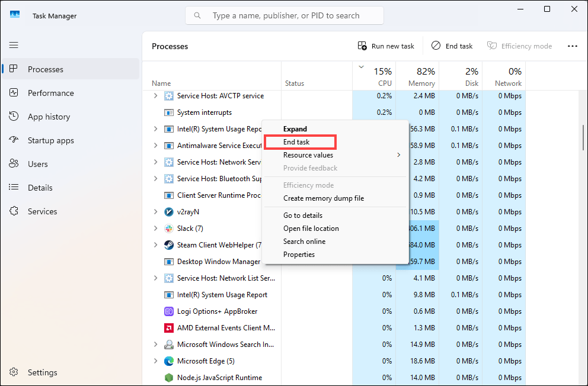
Task: Expand the Microsoft Edge process group
Action: [x=156, y=361]
